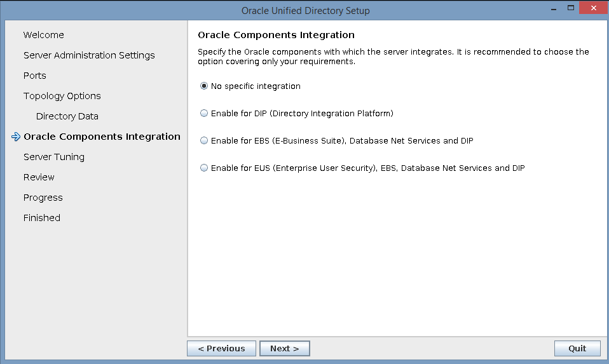Click Oracle Components Integration step label
609x364 pixels.
pyautogui.click(x=102, y=137)
